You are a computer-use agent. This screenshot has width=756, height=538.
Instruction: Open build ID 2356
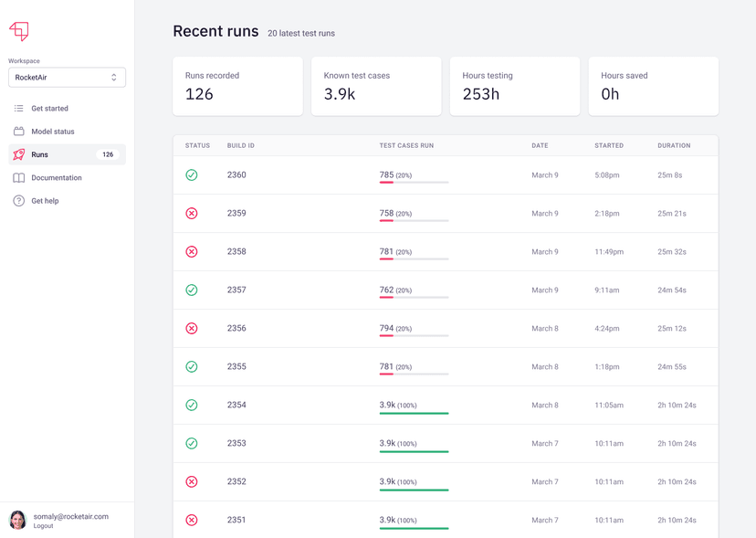[236, 328]
